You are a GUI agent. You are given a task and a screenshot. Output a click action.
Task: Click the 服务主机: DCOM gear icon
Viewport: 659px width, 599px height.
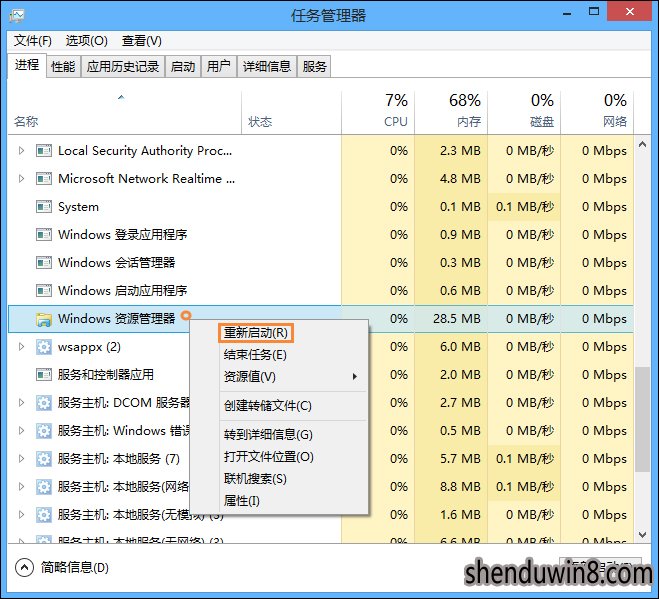(x=44, y=403)
